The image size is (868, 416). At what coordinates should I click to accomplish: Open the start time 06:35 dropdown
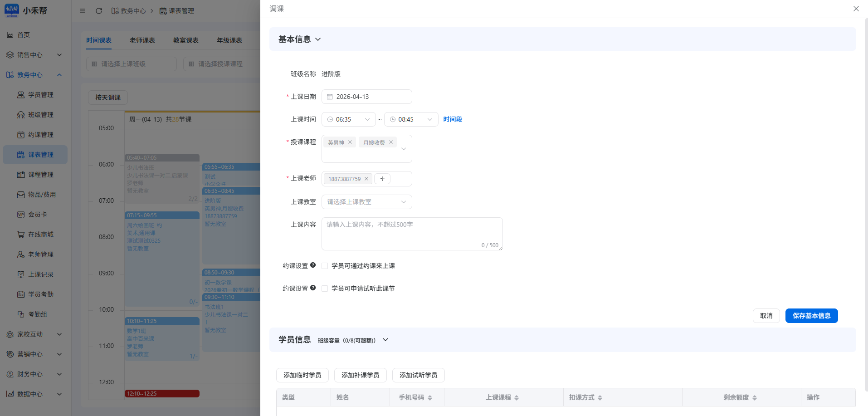tap(348, 119)
